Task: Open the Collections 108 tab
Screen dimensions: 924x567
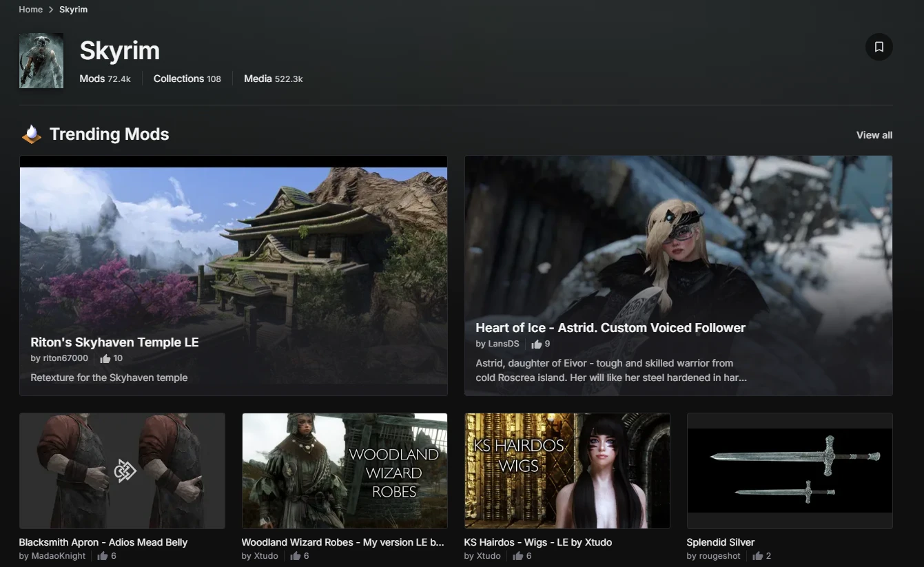Action: tap(187, 79)
